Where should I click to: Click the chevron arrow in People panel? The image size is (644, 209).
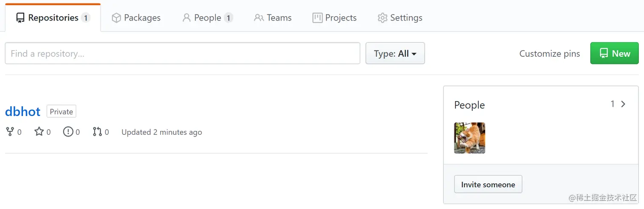coord(623,104)
